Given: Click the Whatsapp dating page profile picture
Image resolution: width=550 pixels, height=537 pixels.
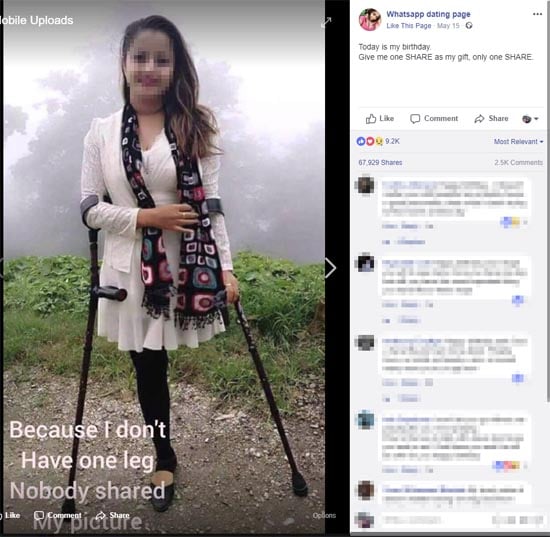Looking at the screenshot, I should (370, 20).
